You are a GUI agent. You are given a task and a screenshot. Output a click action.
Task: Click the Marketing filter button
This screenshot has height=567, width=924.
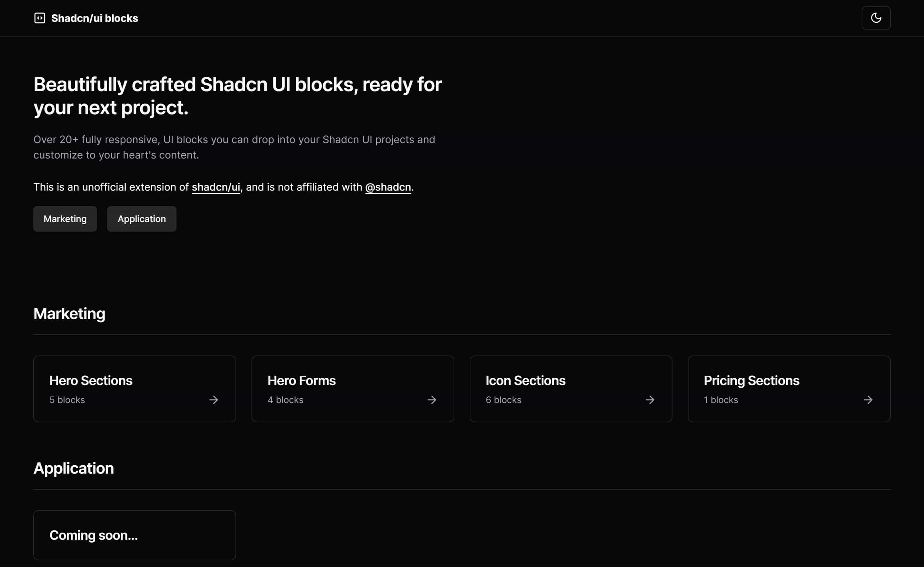point(65,219)
